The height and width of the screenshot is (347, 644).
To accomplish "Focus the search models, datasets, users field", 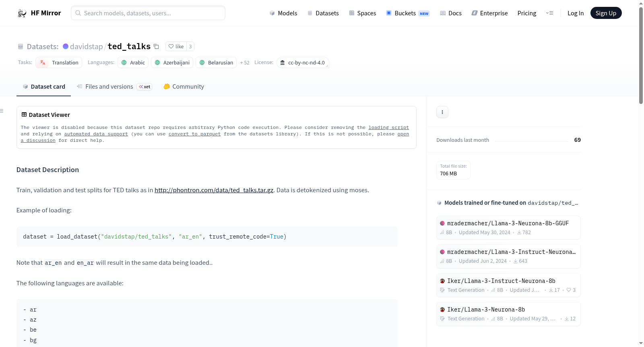I will click(148, 13).
